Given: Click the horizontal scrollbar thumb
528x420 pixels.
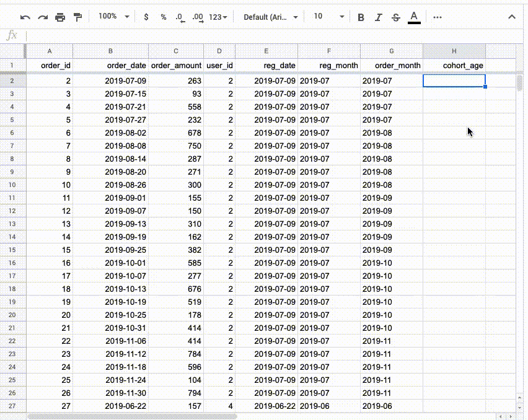Looking at the screenshot, I should coord(132,417).
